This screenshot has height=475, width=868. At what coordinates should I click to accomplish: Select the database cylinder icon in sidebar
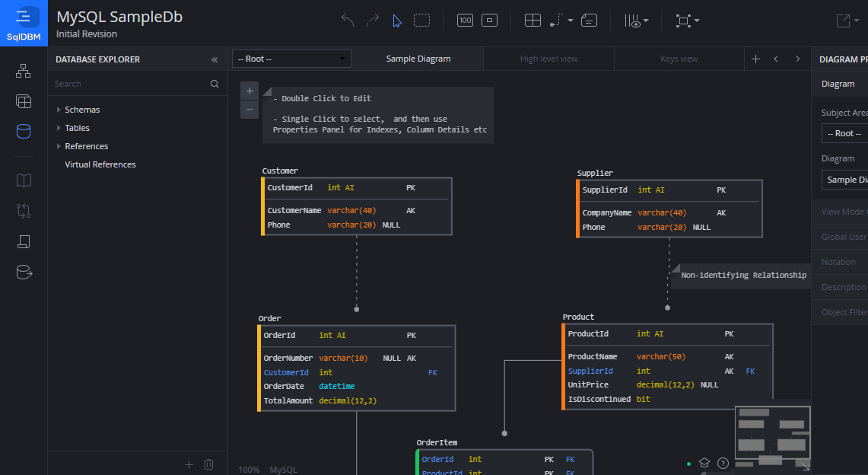[24, 131]
